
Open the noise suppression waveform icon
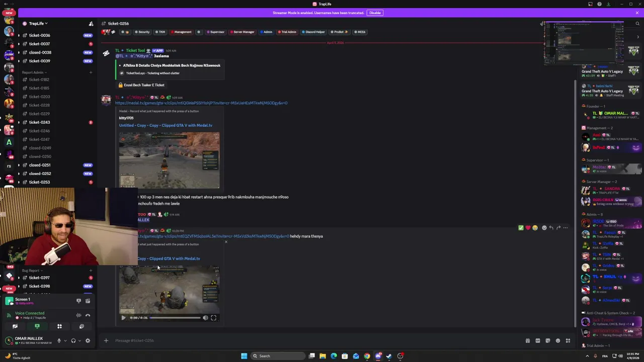[x=78, y=315]
